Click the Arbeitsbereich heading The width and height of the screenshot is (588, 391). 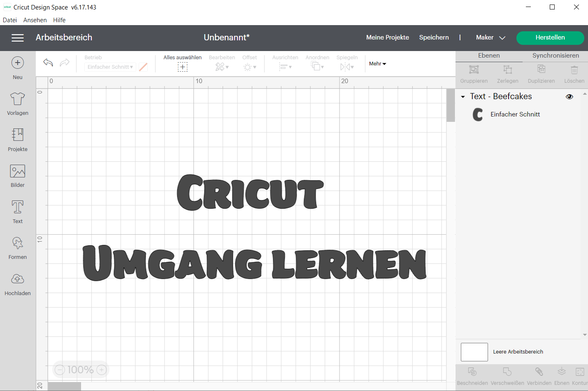64,37
